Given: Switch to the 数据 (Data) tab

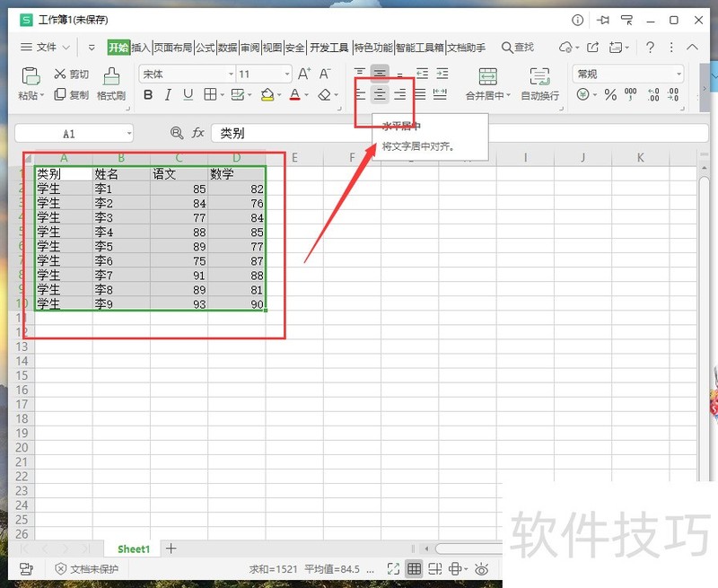Looking at the screenshot, I should click(228, 48).
